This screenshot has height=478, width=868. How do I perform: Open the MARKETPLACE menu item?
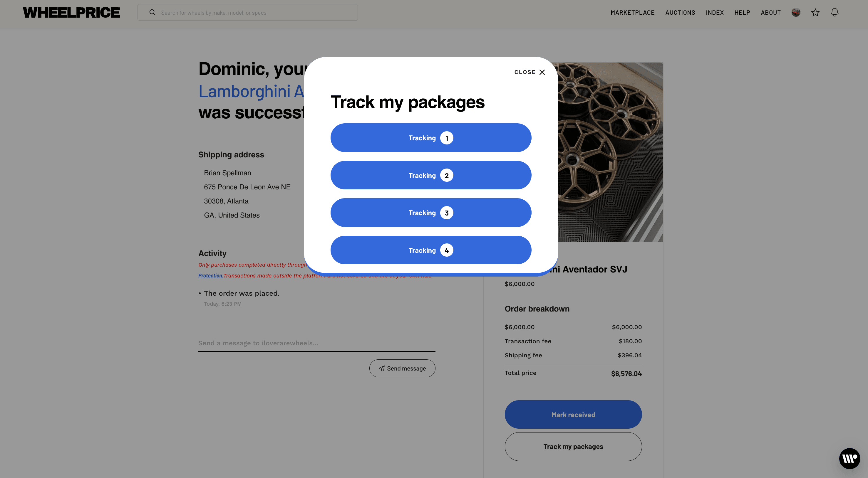tap(632, 12)
